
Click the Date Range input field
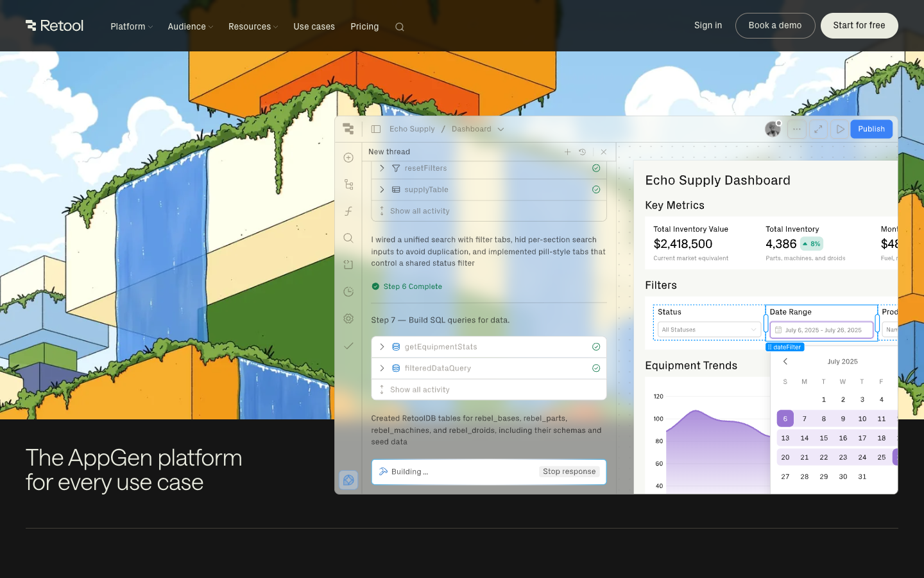[822, 330]
